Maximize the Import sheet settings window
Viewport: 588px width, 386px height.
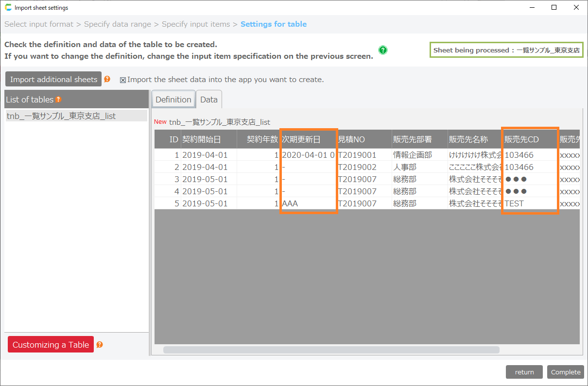click(x=554, y=7)
